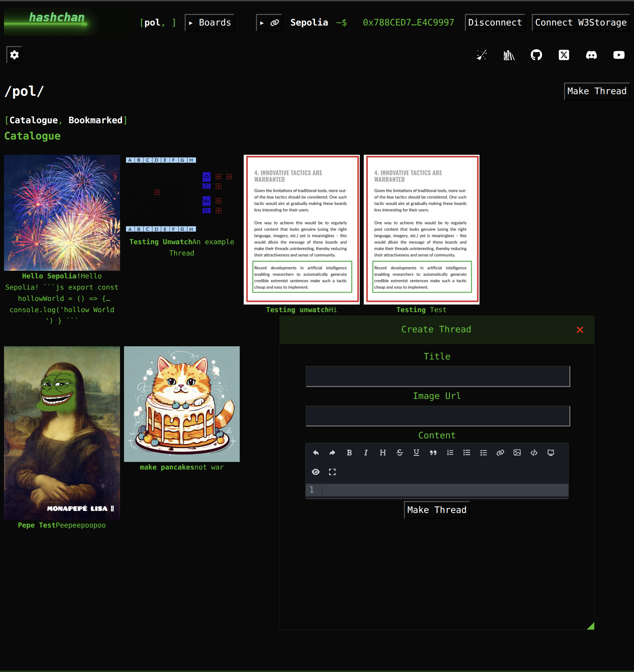Insert inline code with the code icon
Image resolution: width=634 pixels, height=672 pixels.
pos(534,453)
